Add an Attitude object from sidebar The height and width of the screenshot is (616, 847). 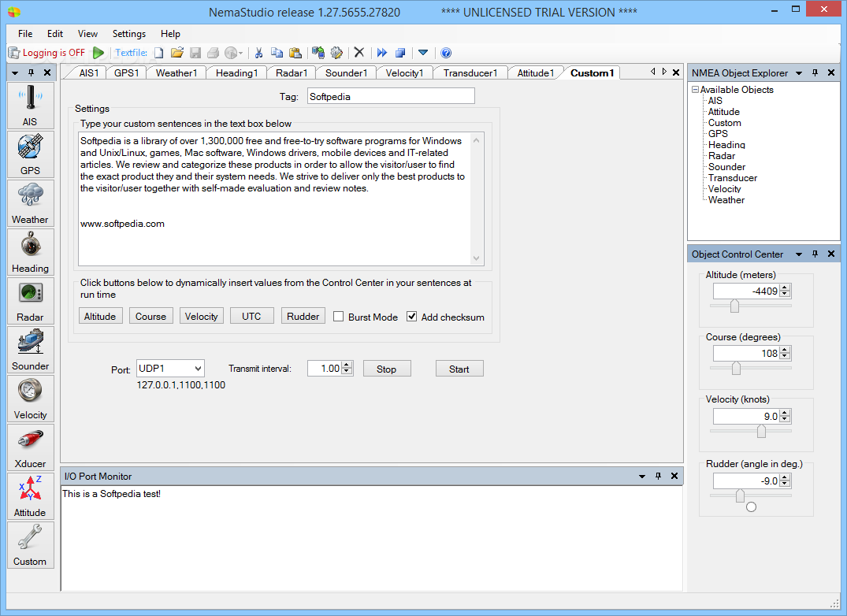[x=30, y=496]
